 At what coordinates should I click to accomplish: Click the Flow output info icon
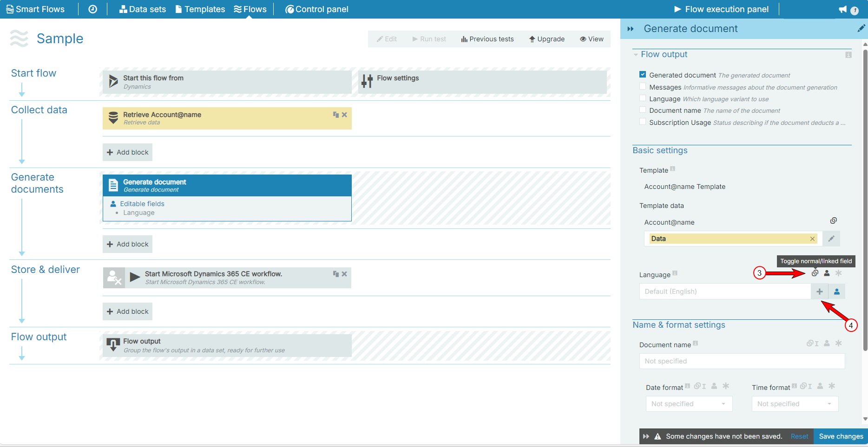point(848,55)
